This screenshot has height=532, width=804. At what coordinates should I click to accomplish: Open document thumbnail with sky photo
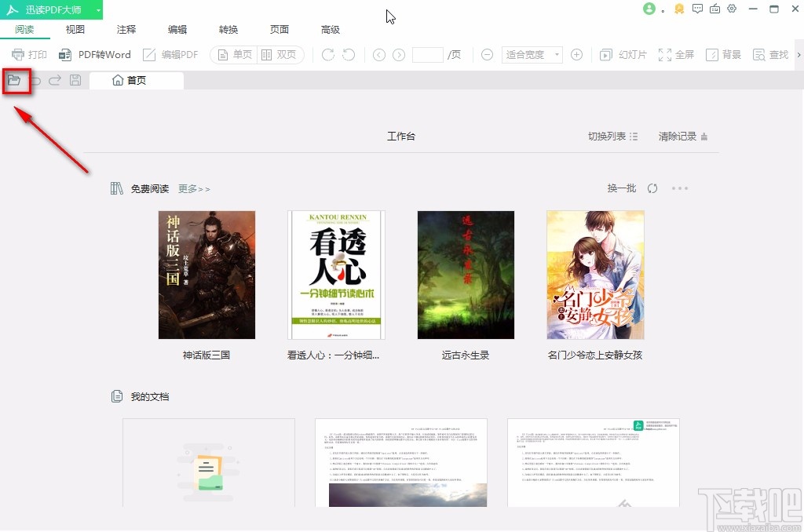click(x=401, y=463)
